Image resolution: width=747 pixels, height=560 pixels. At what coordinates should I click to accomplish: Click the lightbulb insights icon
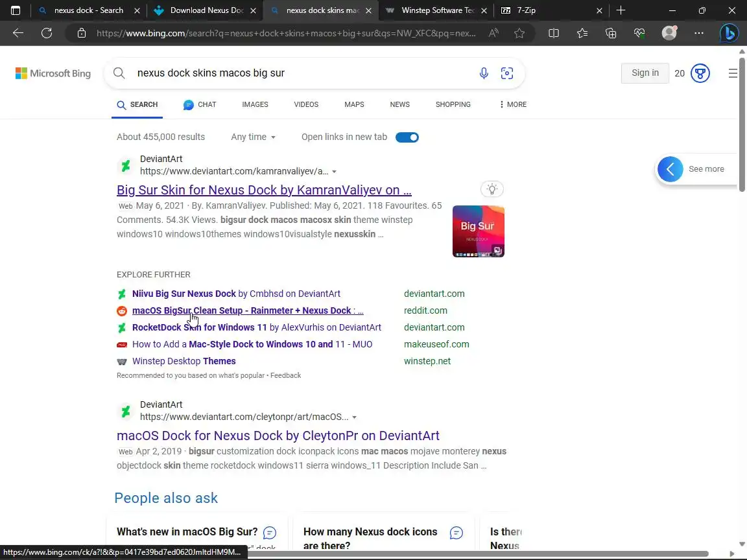(492, 189)
